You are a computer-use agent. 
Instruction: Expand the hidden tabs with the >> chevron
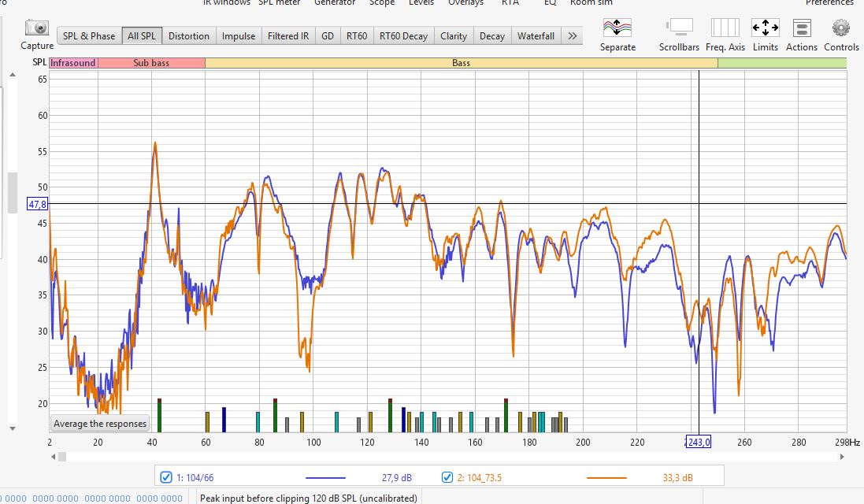coord(573,35)
